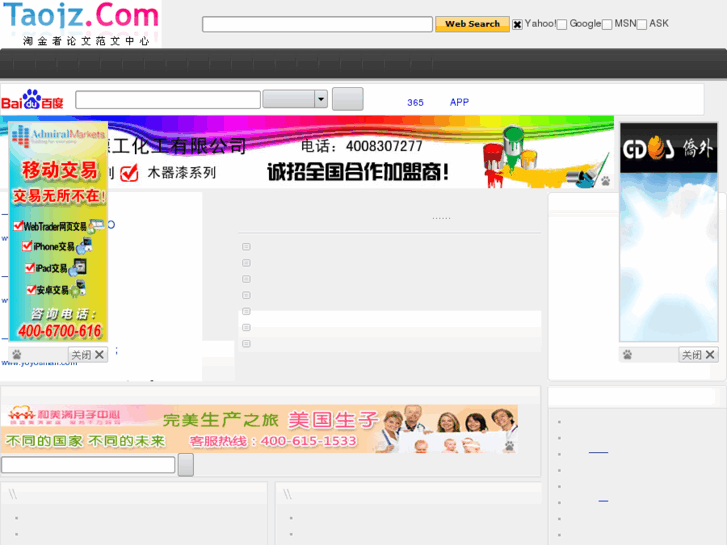Focus the search field below the maternity banner
The width and height of the screenshot is (727, 545).
(88, 465)
